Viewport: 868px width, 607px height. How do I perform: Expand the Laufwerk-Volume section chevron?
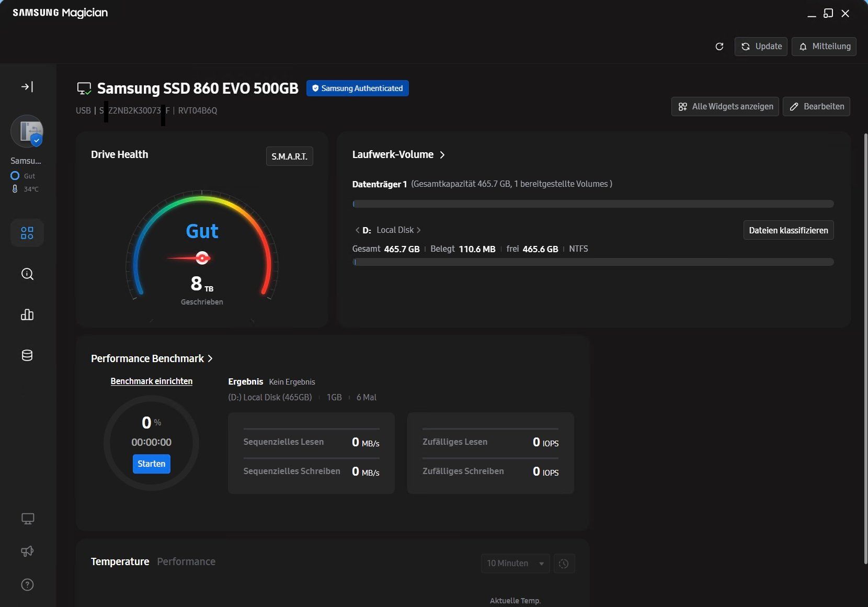point(442,155)
